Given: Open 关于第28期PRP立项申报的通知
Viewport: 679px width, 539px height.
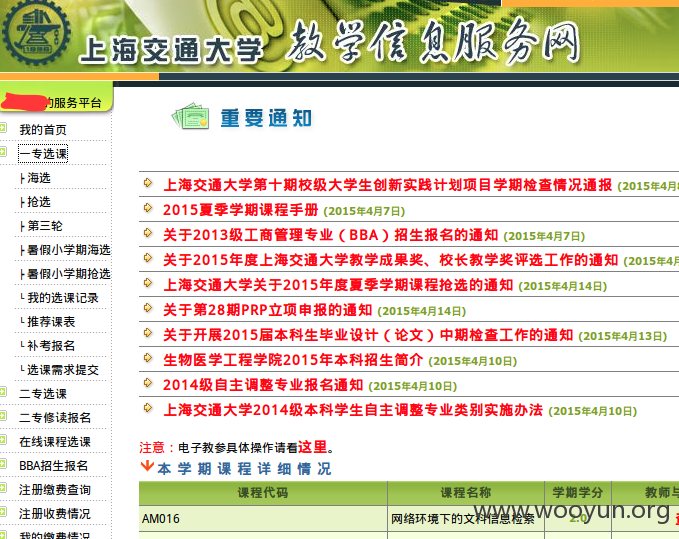Looking at the screenshot, I should pyautogui.click(x=268, y=310).
